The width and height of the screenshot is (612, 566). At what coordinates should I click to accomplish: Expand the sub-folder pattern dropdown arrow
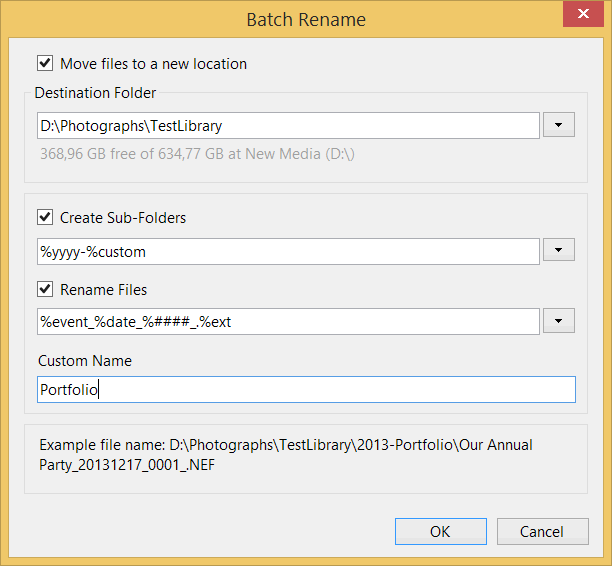click(x=558, y=252)
